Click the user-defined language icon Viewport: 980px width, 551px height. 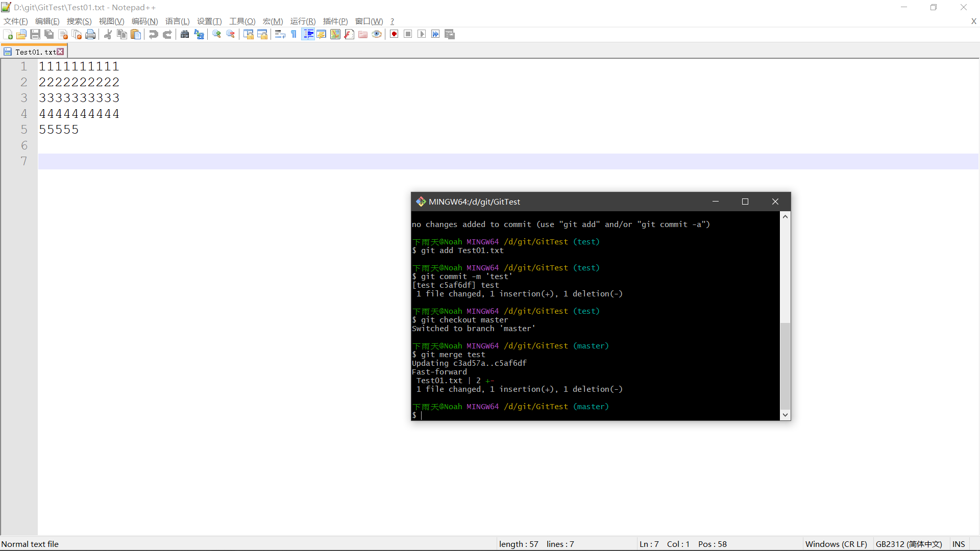point(321,34)
